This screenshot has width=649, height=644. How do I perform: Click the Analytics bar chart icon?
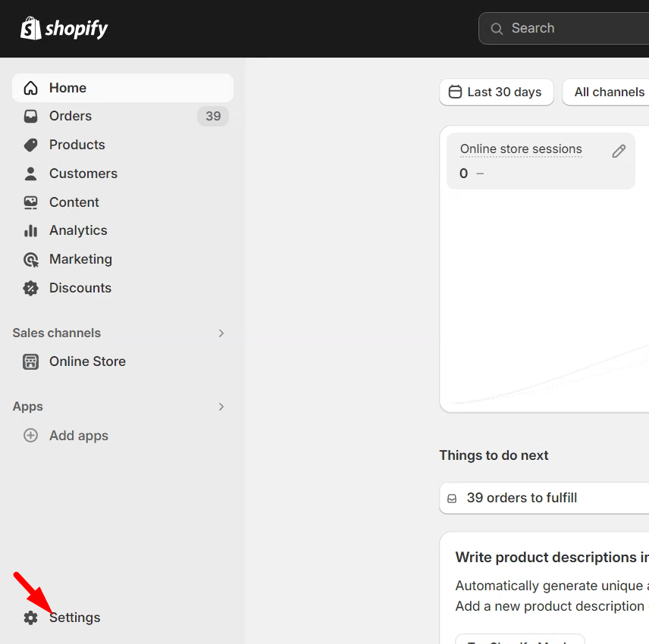[30, 230]
